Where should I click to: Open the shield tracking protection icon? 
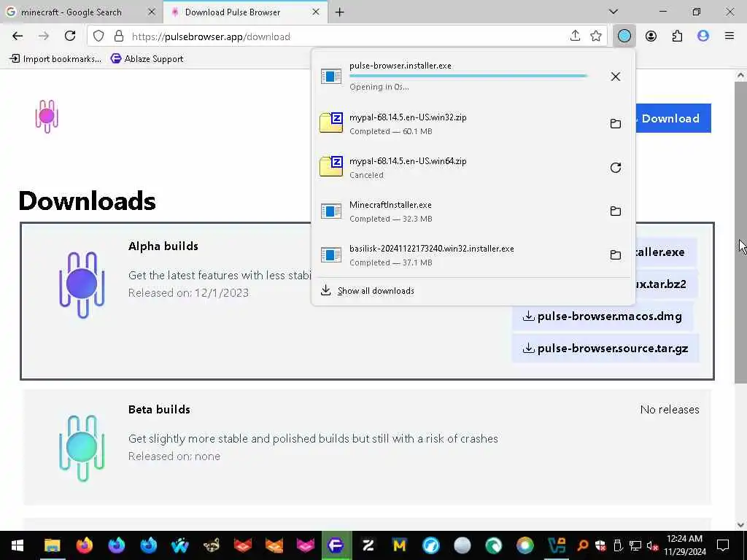[98, 36]
